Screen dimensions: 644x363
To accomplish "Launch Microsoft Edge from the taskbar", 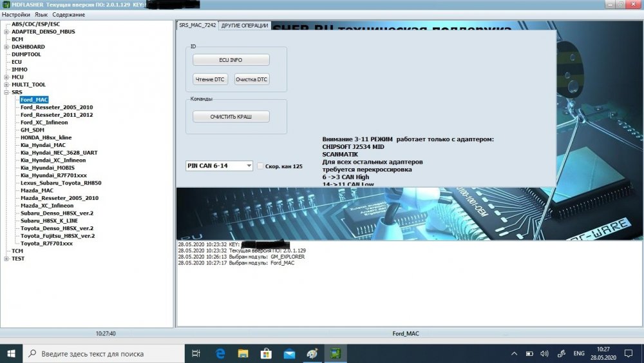I will point(220,353).
